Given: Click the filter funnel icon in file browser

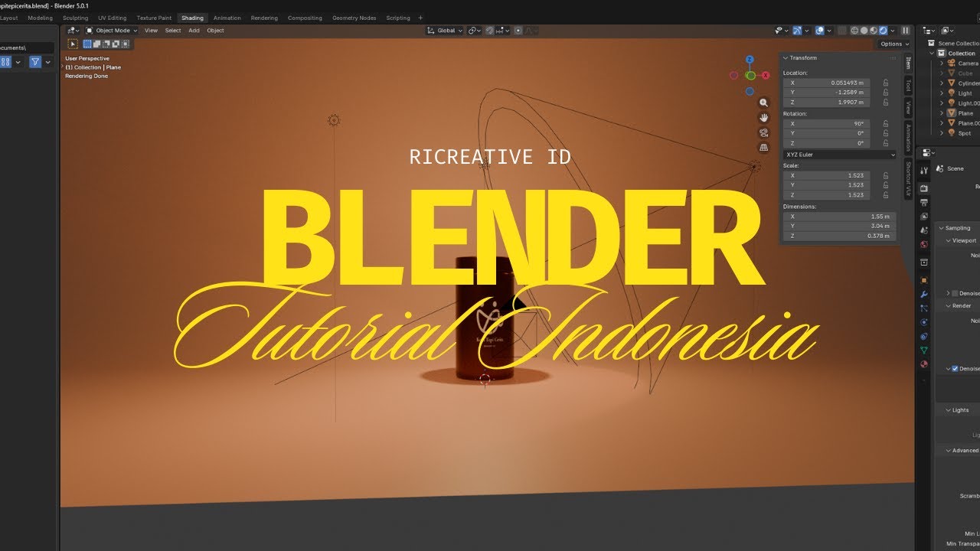Looking at the screenshot, I should (x=35, y=62).
